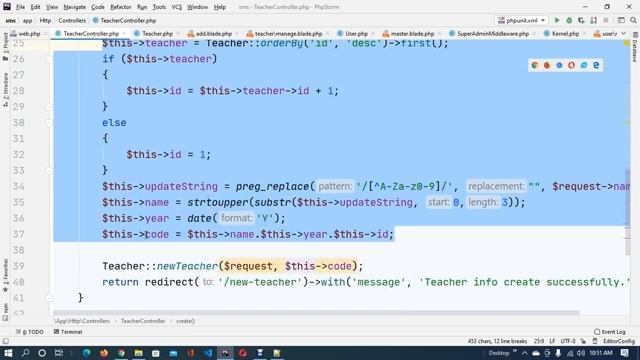Open the TODO tool window
This screenshot has width=640, height=360.
pos(30,332)
